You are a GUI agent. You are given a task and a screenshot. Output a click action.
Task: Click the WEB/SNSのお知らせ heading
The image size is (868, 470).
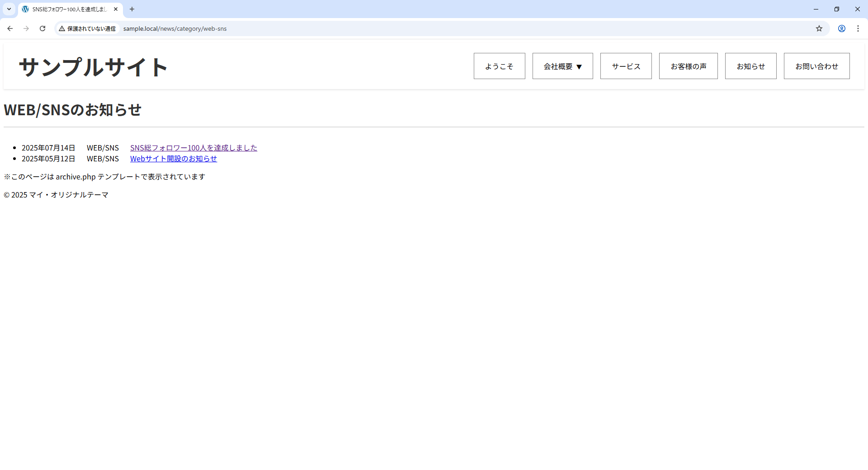[x=72, y=110]
